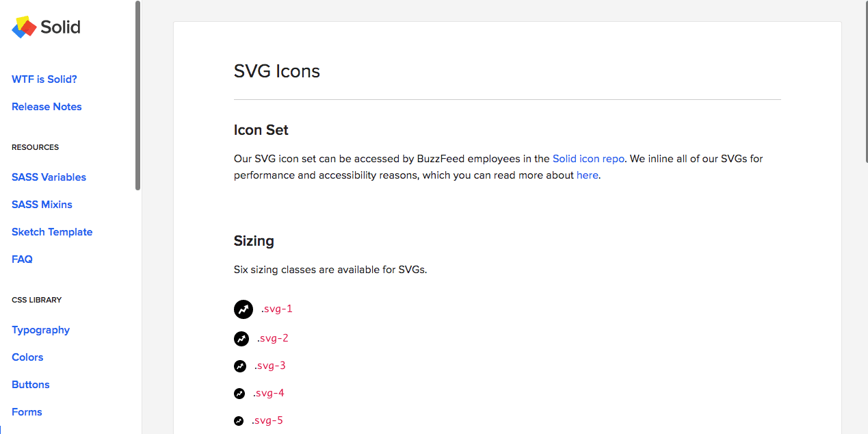Click the .svg-1 trending arrow icon
This screenshot has height=434, width=868.
tap(244, 309)
